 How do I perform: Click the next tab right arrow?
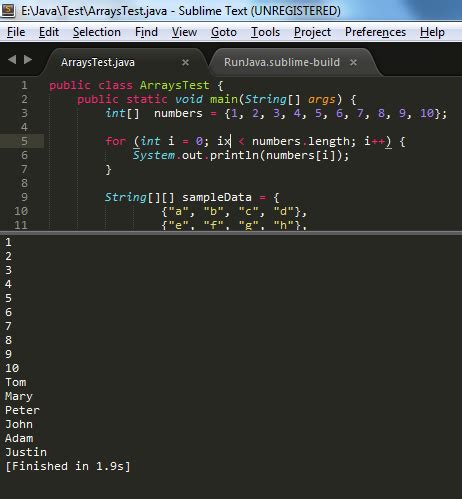pyautogui.click(x=28, y=60)
